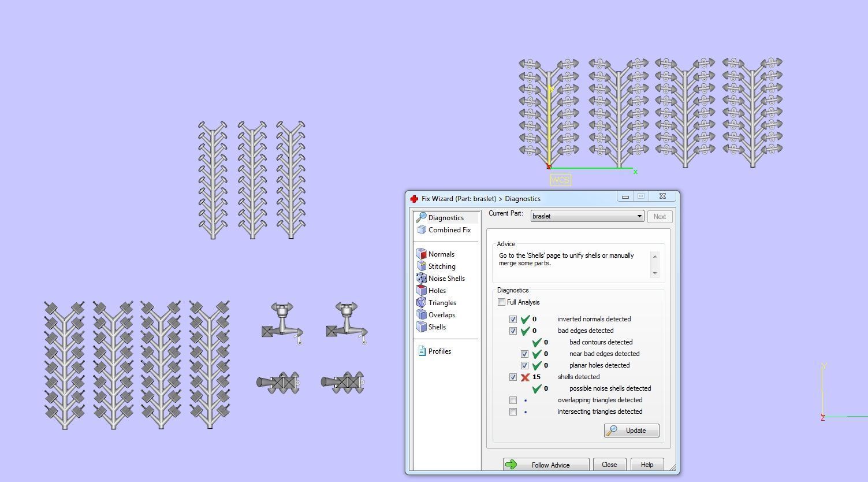The height and width of the screenshot is (482, 868).
Task: Open the Diagnostics page icon
Action: (421, 217)
